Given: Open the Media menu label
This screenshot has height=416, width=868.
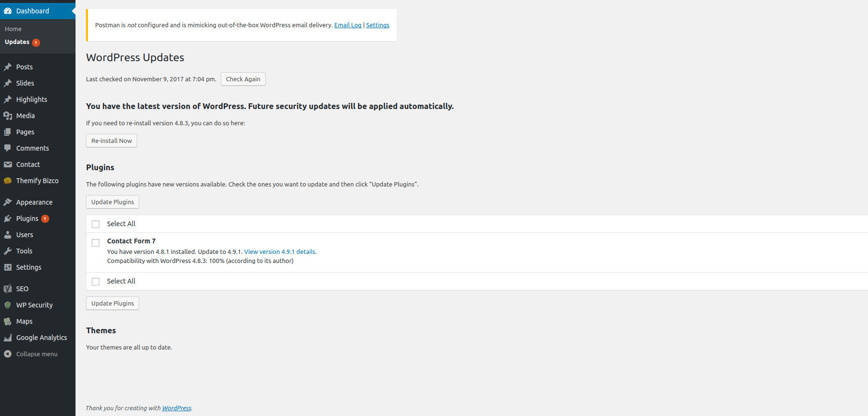Looking at the screenshot, I should coord(25,116).
